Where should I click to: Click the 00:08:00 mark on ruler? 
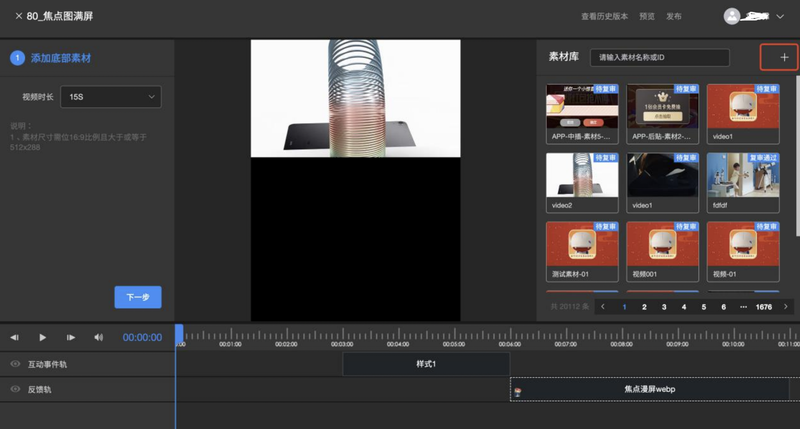point(621,344)
